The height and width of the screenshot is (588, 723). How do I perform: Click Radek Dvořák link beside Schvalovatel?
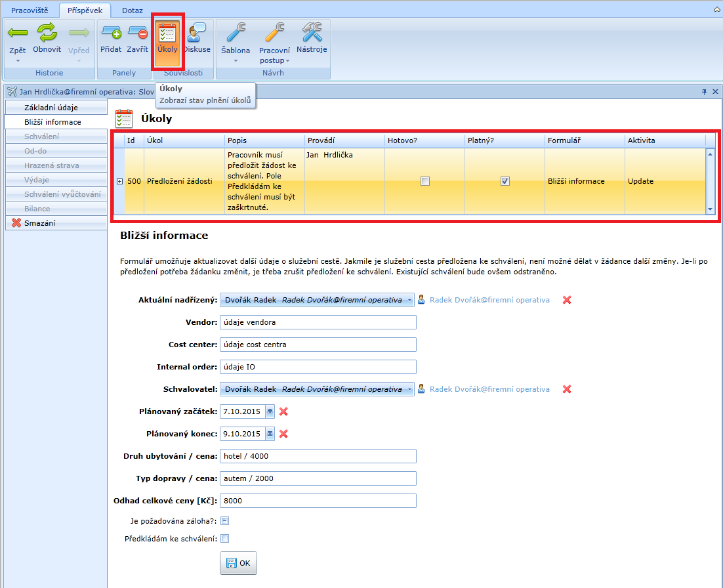pos(489,389)
